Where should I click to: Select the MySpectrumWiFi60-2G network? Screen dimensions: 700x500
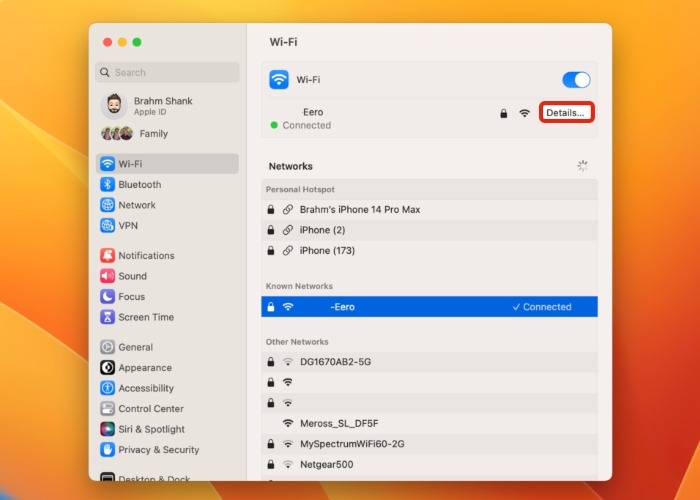[352, 444]
